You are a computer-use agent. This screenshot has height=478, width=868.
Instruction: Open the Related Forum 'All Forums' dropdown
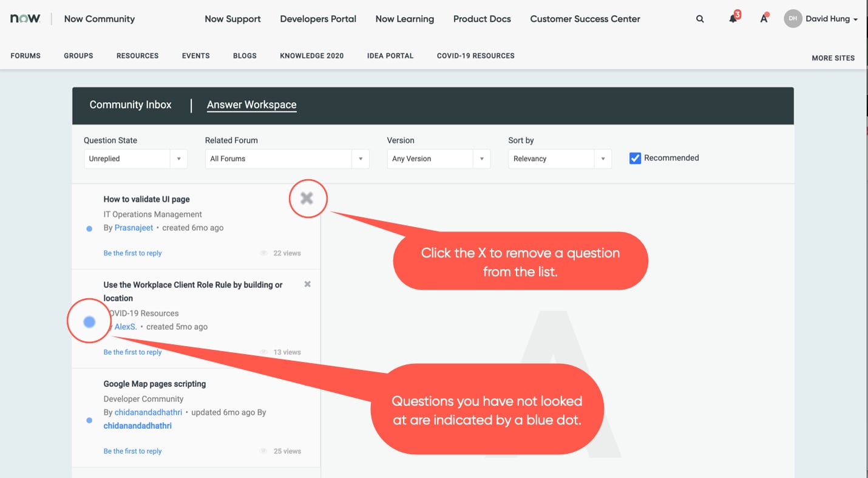click(287, 159)
